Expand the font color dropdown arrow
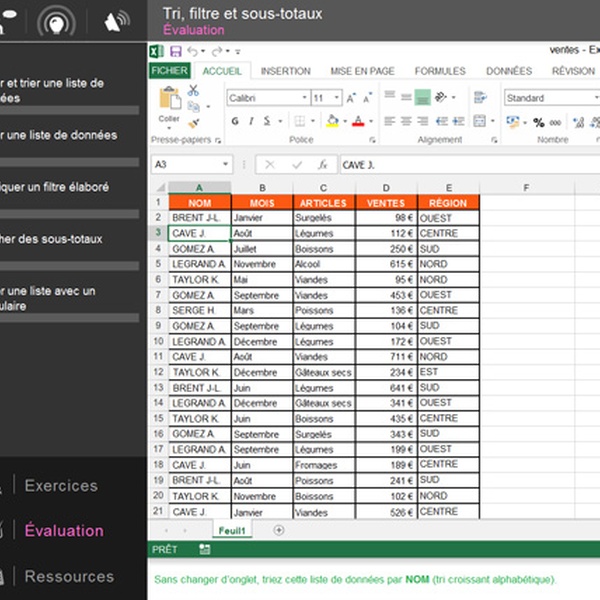This screenshot has width=600, height=600. point(370,122)
